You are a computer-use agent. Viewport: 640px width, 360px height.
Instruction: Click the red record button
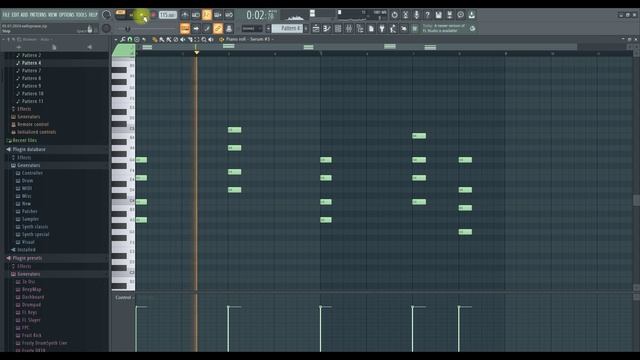pos(154,15)
